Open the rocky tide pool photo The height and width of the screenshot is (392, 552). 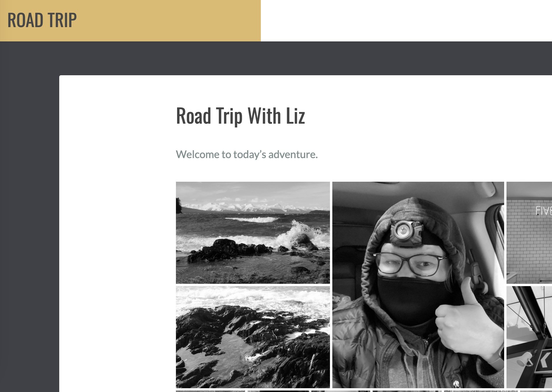coord(253,337)
